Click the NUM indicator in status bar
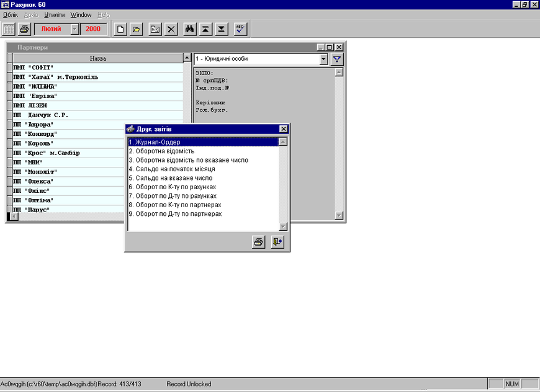540x392 pixels. click(512, 384)
